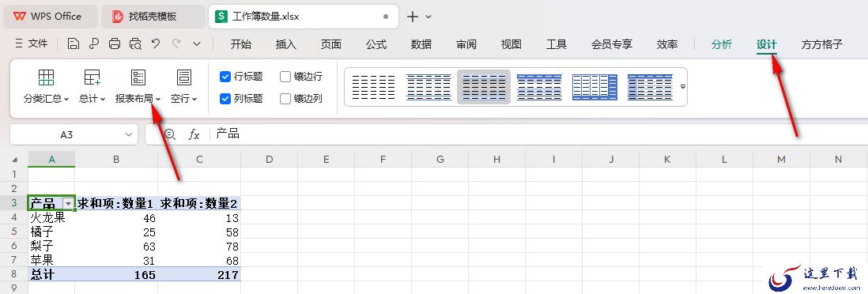Expand the pivot table styles gallery
868x294 pixels.
click(682, 87)
